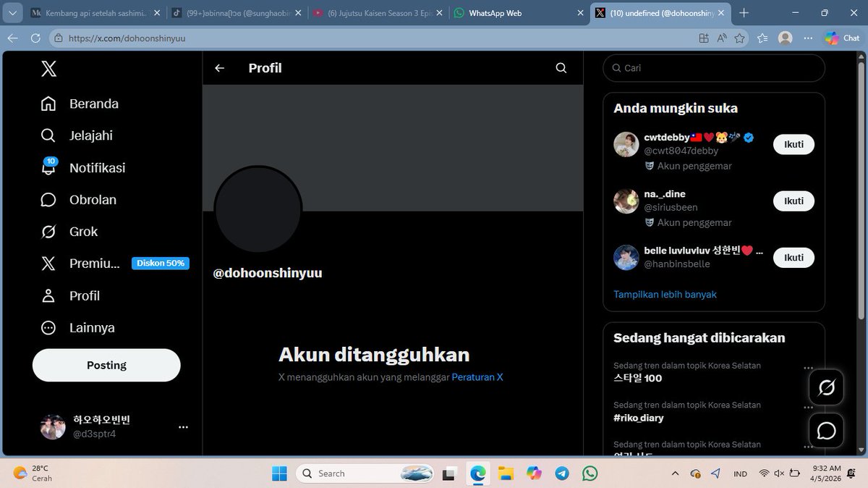The image size is (868, 488).
Task: Switch to TikTok sunghaobin tab
Action: (237, 13)
